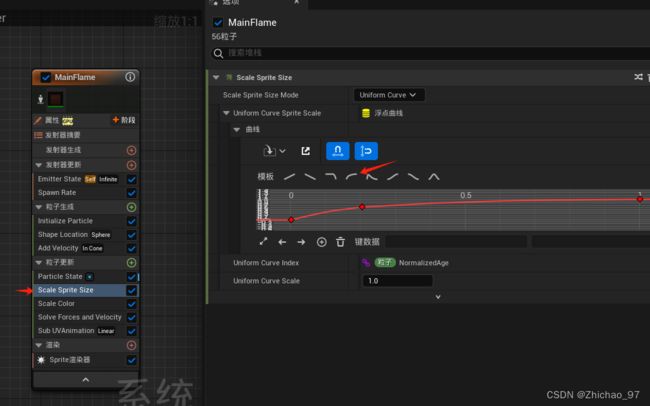This screenshot has width=650, height=406.
Task: Click the info icon on MainFlame node header
Action: tap(130, 77)
